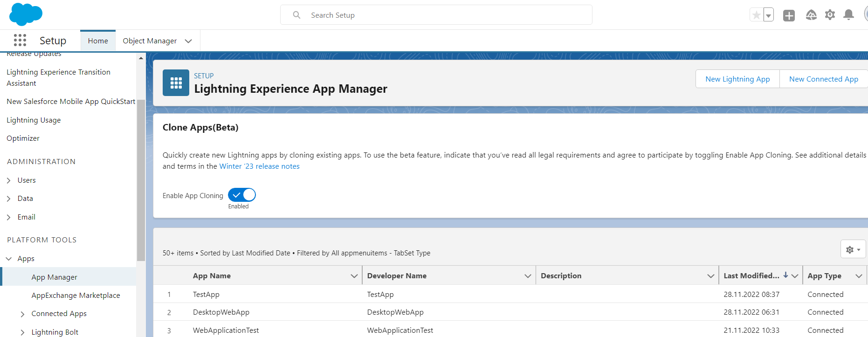
Task: Click the New Connected App button
Action: pyautogui.click(x=823, y=79)
